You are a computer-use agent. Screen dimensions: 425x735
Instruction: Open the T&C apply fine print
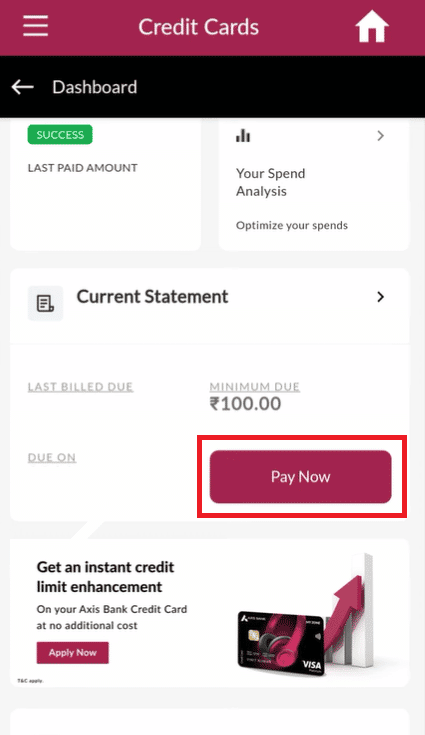(x=30, y=681)
